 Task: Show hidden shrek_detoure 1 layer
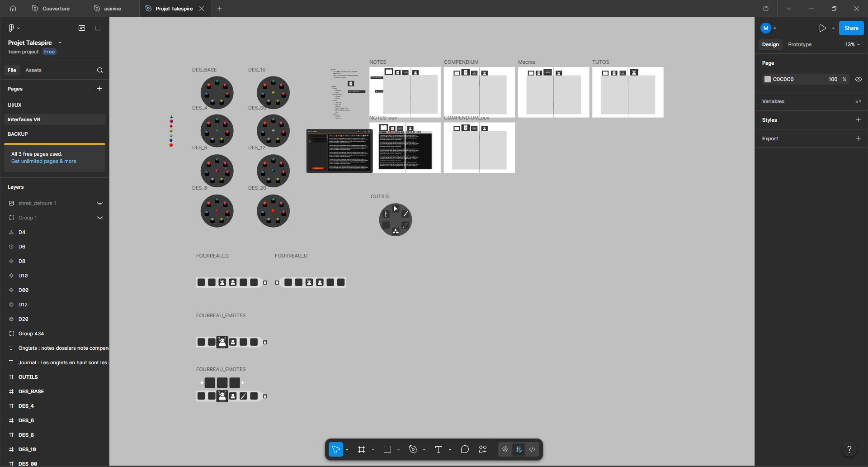pos(100,203)
